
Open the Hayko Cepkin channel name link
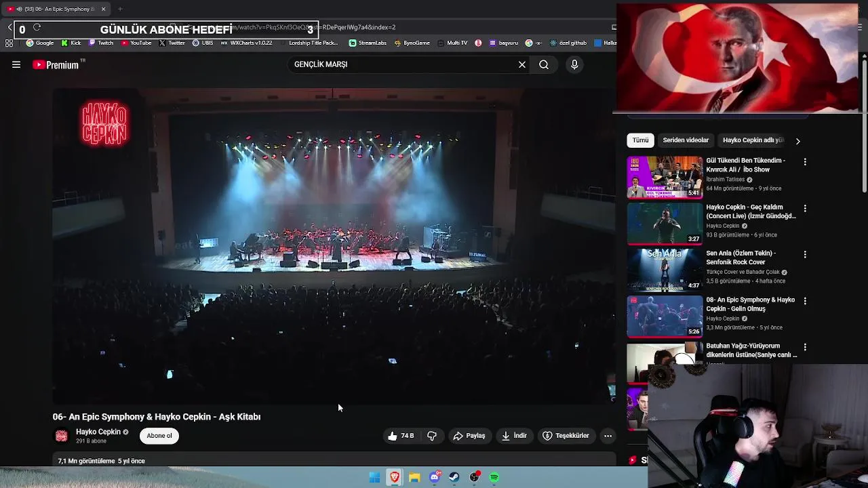pos(98,432)
